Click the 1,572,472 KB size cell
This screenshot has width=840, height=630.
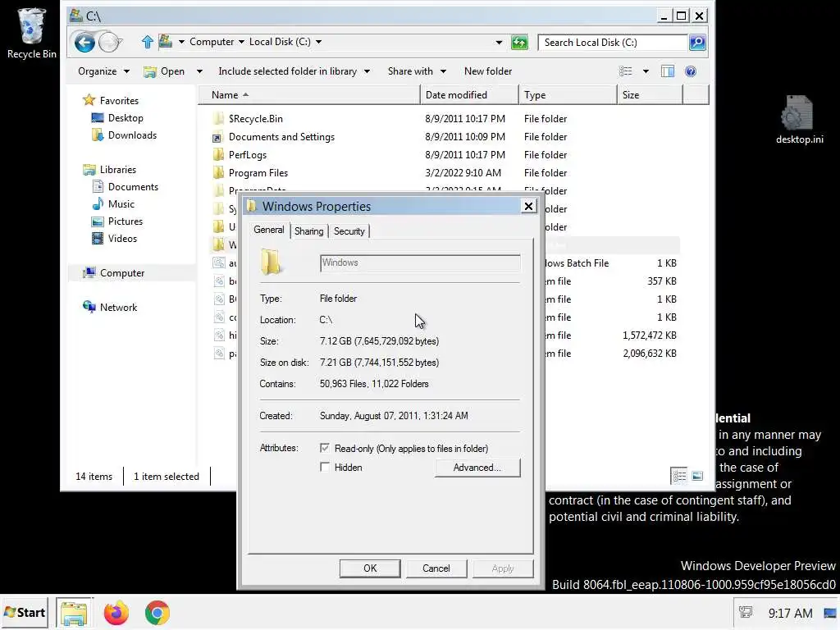[650, 336]
